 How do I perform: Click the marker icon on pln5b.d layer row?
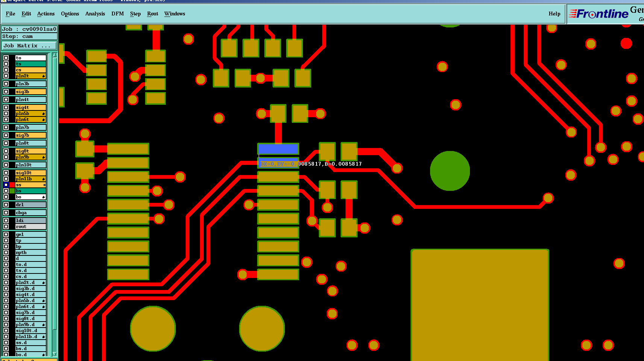pyautogui.click(x=44, y=301)
